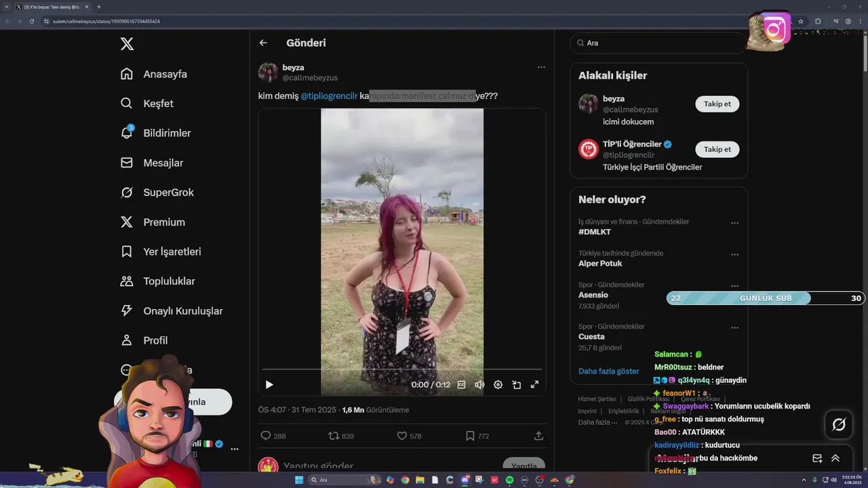Follow beyza with Takip et
The width and height of the screenshot is (868, 488).
[717, 104]
